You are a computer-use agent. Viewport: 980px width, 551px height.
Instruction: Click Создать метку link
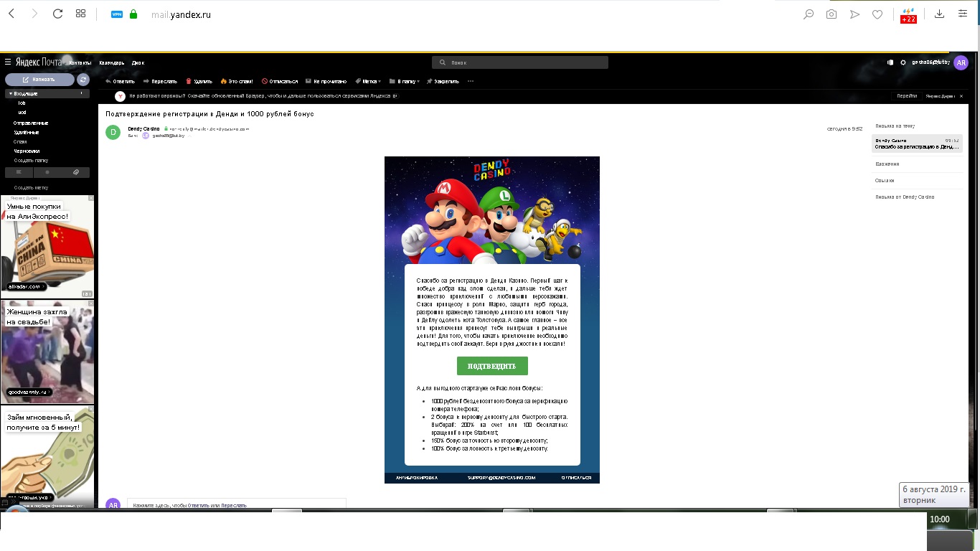[32, 188]
